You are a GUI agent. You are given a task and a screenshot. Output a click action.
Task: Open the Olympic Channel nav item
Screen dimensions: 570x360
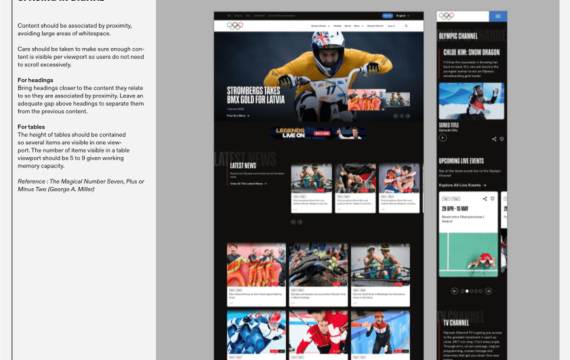tap(375, 26)
